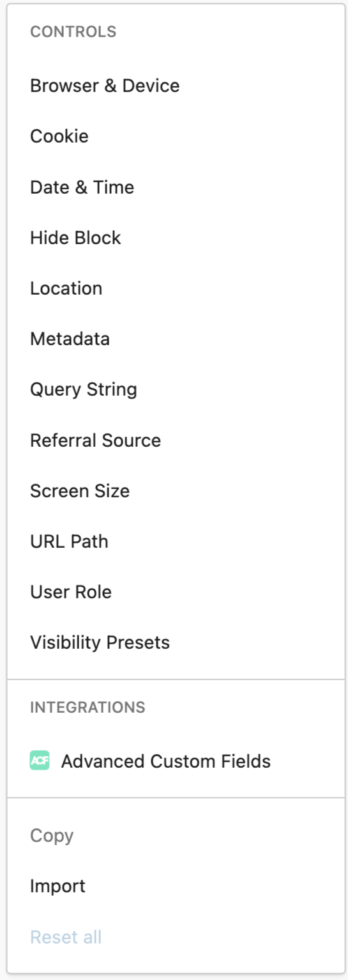Click the INTEGRATIONS section heading
Screen dimensions: 348x980
pyautogui.click(x=87, y=707)
